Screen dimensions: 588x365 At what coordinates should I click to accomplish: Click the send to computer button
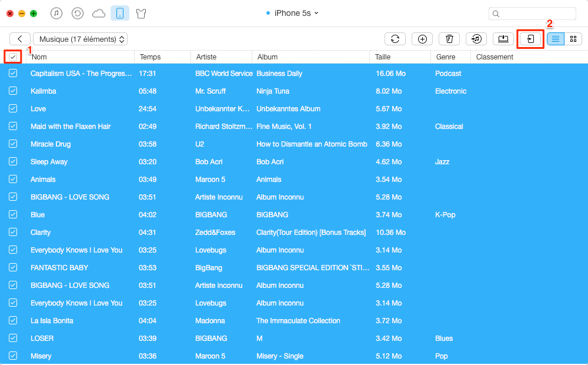(503, 39)
